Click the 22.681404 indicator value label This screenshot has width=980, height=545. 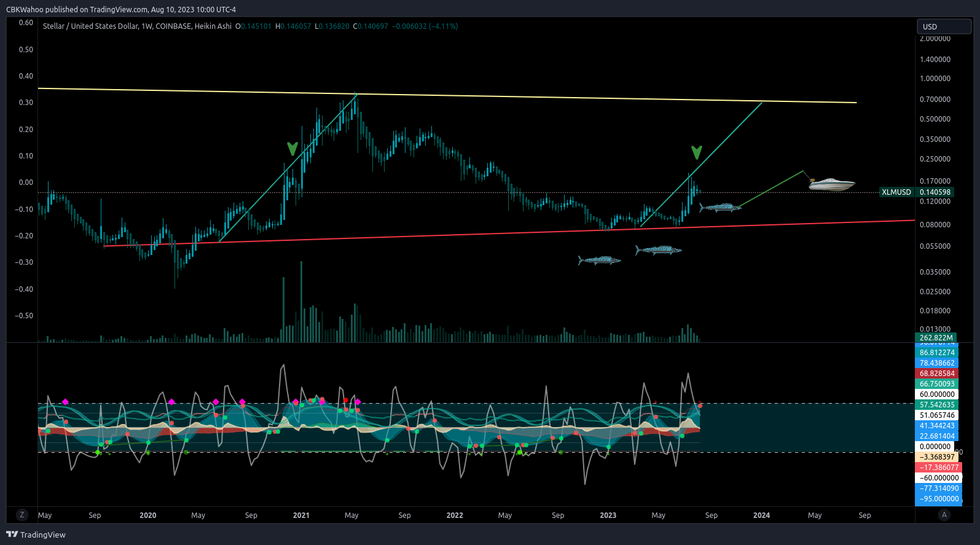[x=937, y=436]
